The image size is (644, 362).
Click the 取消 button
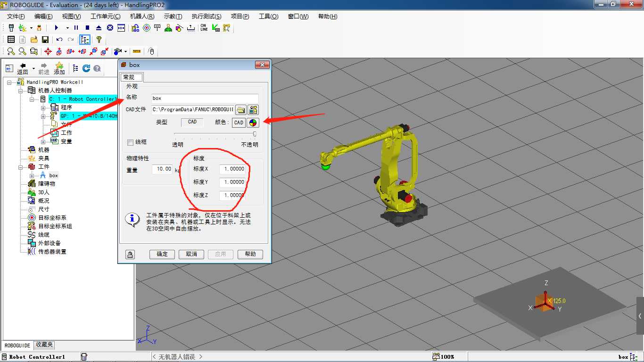pos(191,254)
